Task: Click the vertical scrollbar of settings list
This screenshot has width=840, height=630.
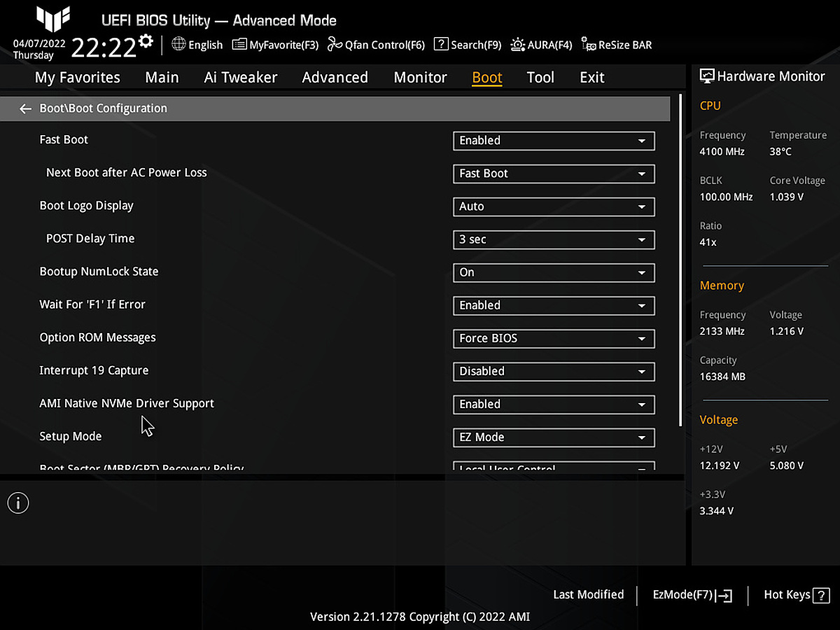Action: (680, 260)
